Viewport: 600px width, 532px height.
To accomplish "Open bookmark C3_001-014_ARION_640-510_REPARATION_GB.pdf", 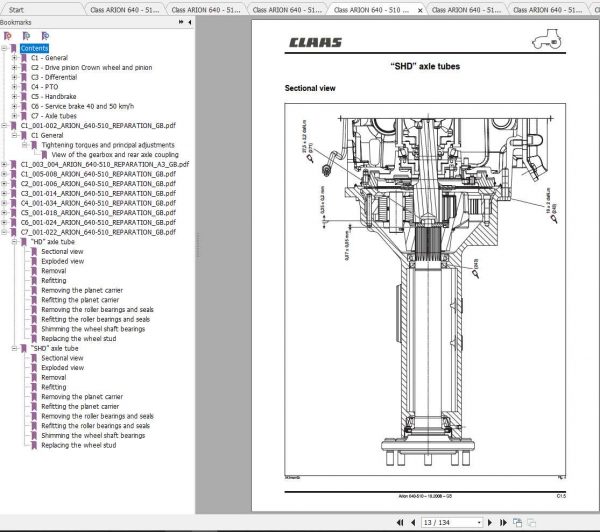I will coord(98,193).
